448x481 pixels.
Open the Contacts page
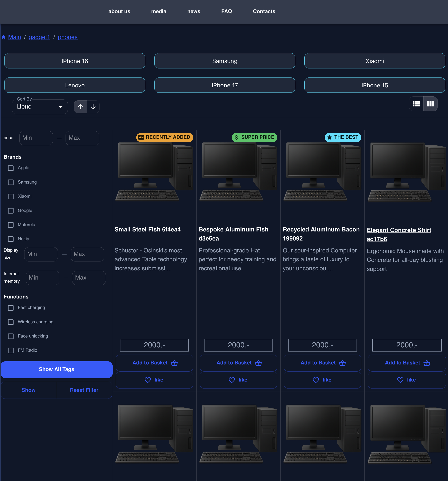[264, 11]
